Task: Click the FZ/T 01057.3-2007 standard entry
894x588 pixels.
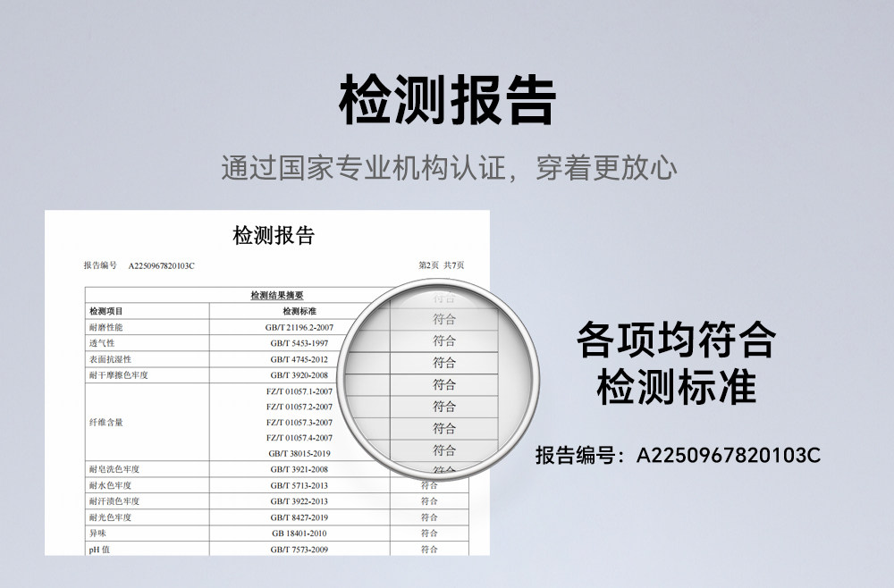Action: tap(299, 422)
